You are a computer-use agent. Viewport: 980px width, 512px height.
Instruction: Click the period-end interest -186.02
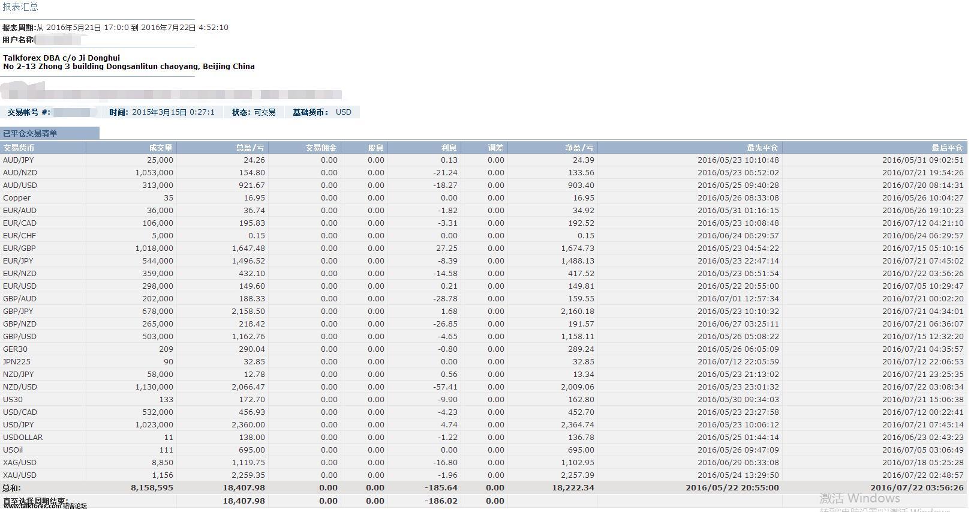[x=441, y=501]
